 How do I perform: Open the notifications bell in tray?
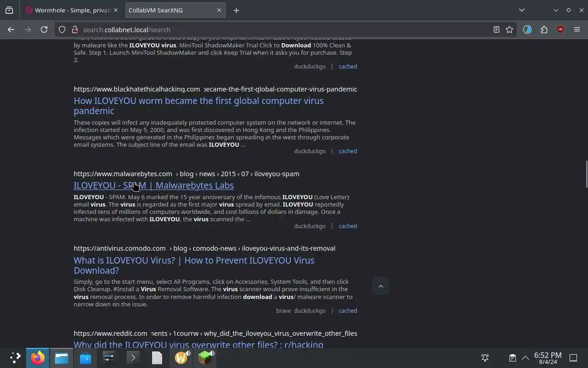tap(485, 357)
